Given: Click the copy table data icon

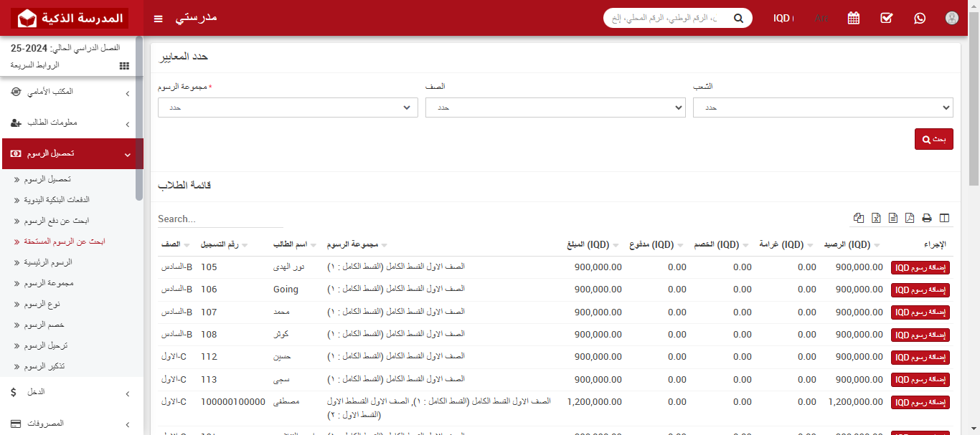Looking at the screenshot, I should (x=859, y=217).
